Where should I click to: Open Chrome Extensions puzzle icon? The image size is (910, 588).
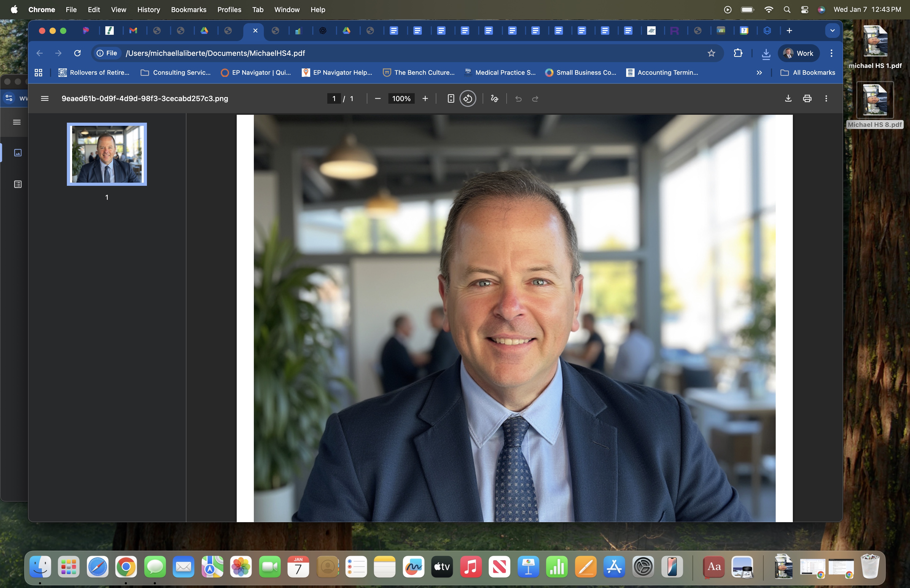click(738, 53)
